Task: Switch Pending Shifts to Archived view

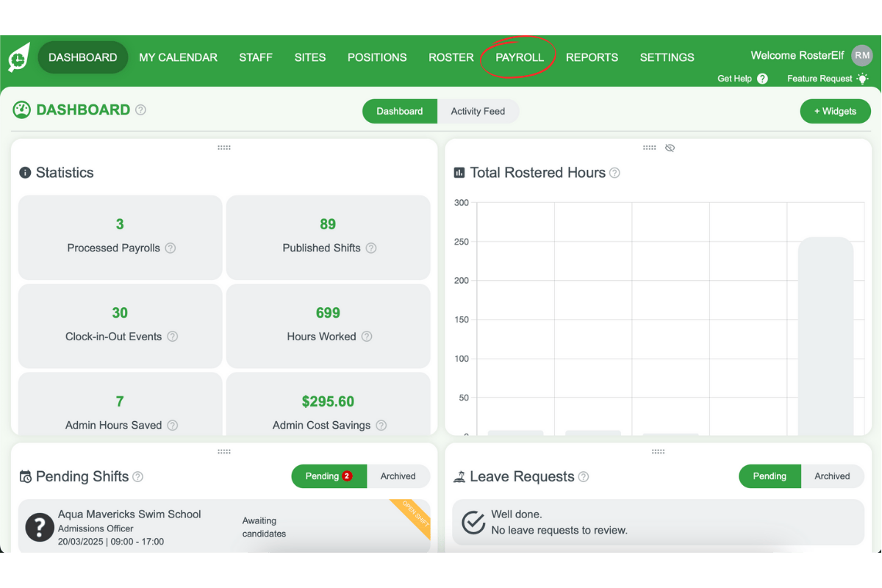Action: (398, 476)
